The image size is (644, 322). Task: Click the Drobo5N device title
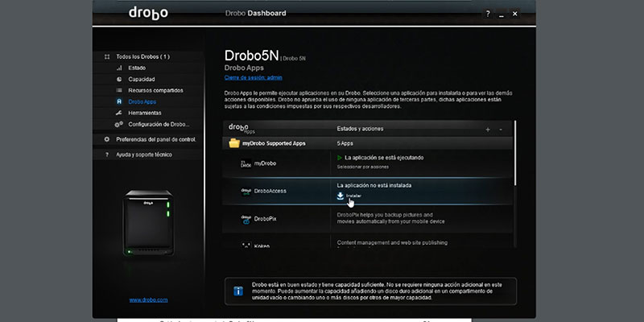click(x=251, y=56)
